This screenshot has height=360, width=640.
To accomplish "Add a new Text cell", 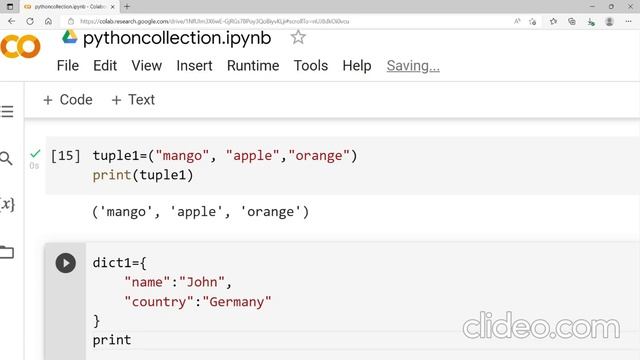I will [x=133, y=100].
